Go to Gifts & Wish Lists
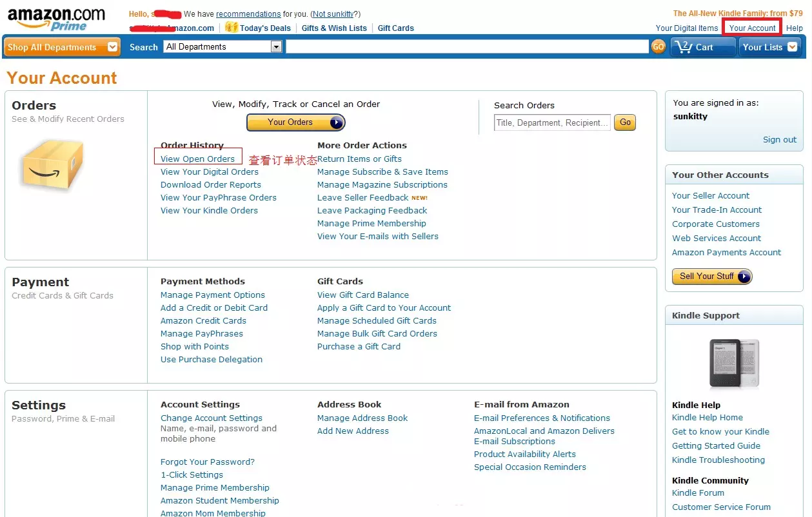Screen dimensions: 812x517 click(x=334, y=28)
